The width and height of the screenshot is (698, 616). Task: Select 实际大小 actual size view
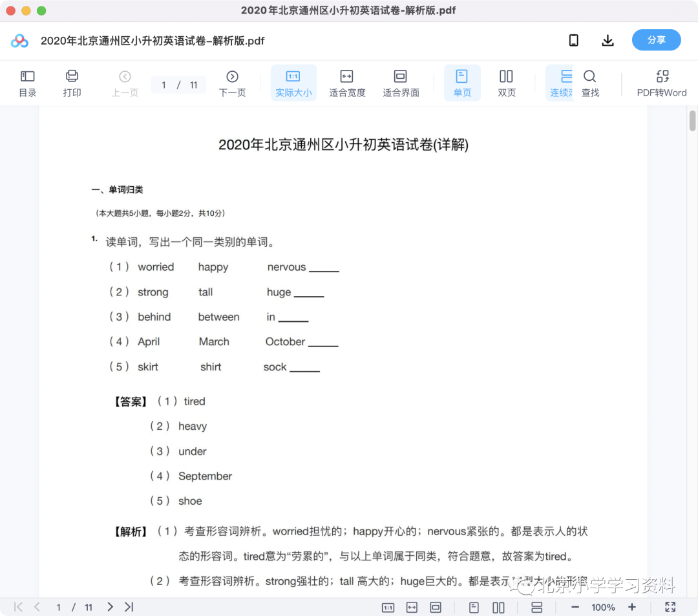tap(293, 83)
